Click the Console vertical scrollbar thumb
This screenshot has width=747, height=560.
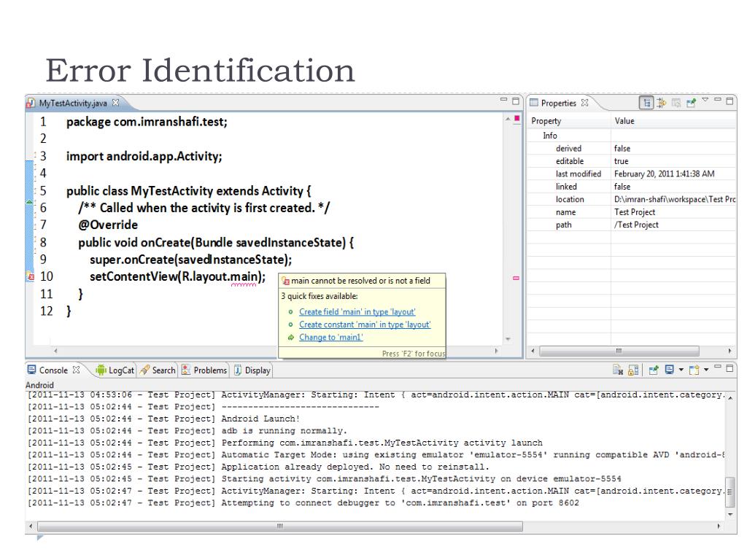[x=729, y=492]
